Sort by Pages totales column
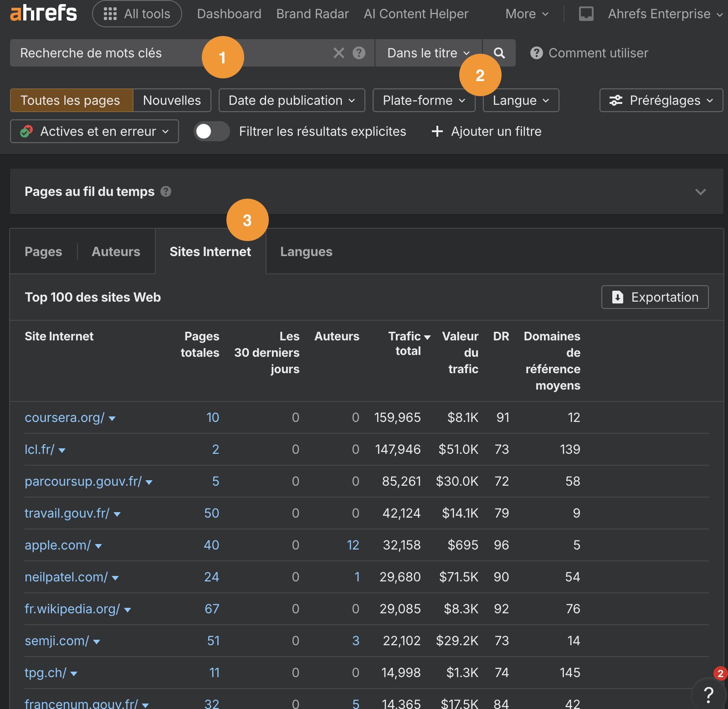 [200, 344]
